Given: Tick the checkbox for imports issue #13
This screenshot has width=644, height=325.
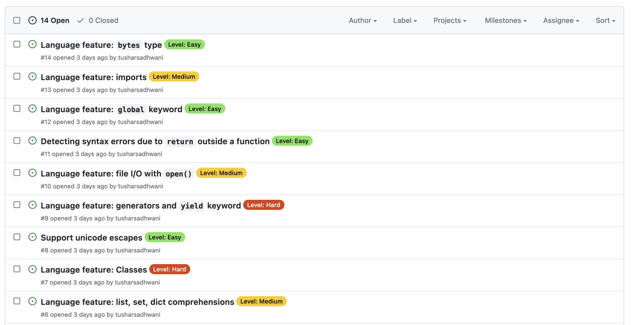Looking at the screenshot, I should (17, 76).
